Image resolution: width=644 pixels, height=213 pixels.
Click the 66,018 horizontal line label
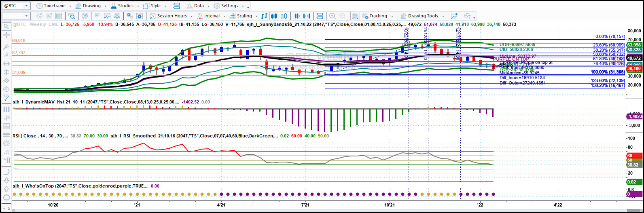tap(19, 41)
